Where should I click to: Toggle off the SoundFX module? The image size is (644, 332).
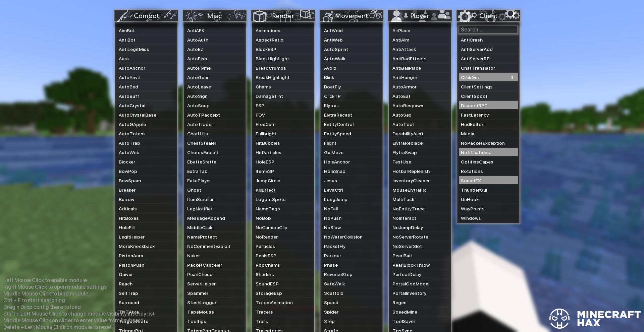pyautogui.click(x=488, y=181)
